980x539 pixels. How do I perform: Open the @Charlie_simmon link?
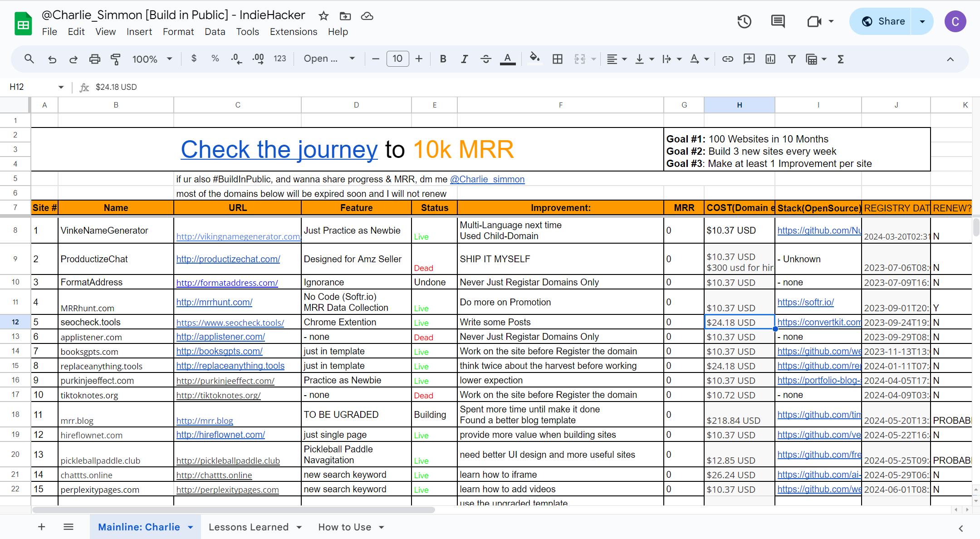pos(487,179)
